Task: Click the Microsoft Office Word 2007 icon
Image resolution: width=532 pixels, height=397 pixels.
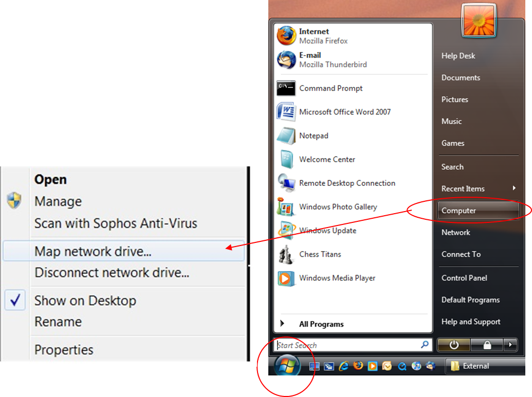Action: 286,111
